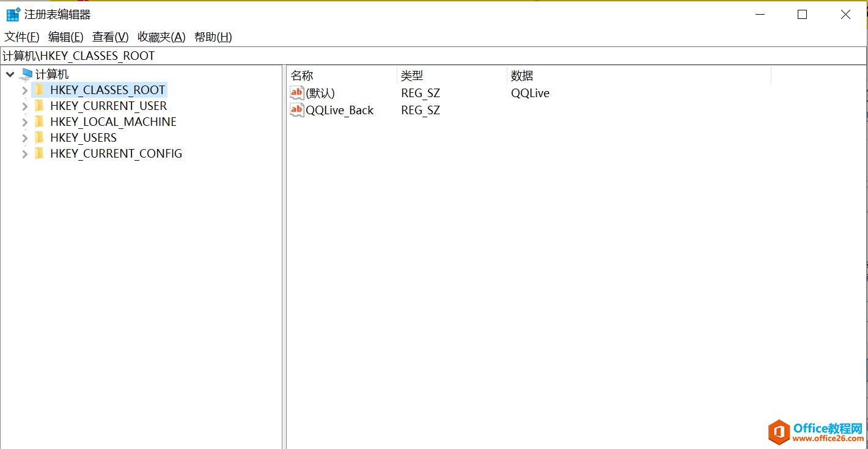This screenshot has width=868, height=449.
Task: Click the string value icon beside QQLive_Back
Action: (x=297, y=110)
